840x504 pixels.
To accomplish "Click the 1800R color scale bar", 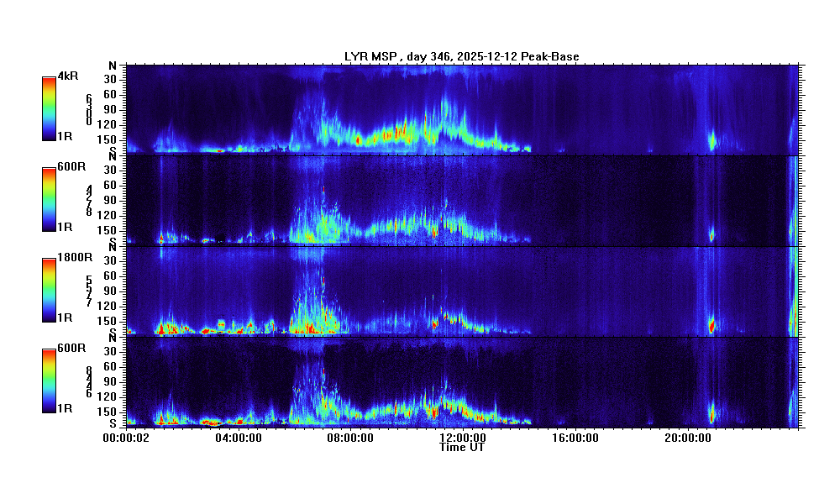I will (49, 290).
